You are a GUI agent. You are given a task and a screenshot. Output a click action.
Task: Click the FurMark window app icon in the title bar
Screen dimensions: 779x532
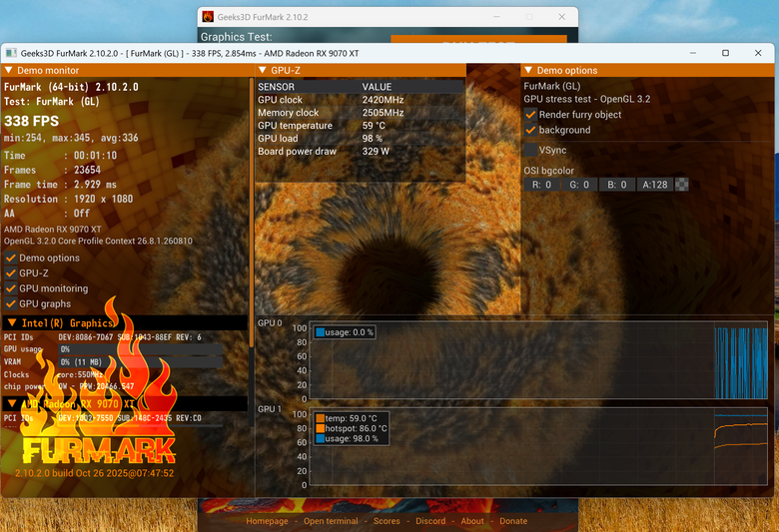11,53
